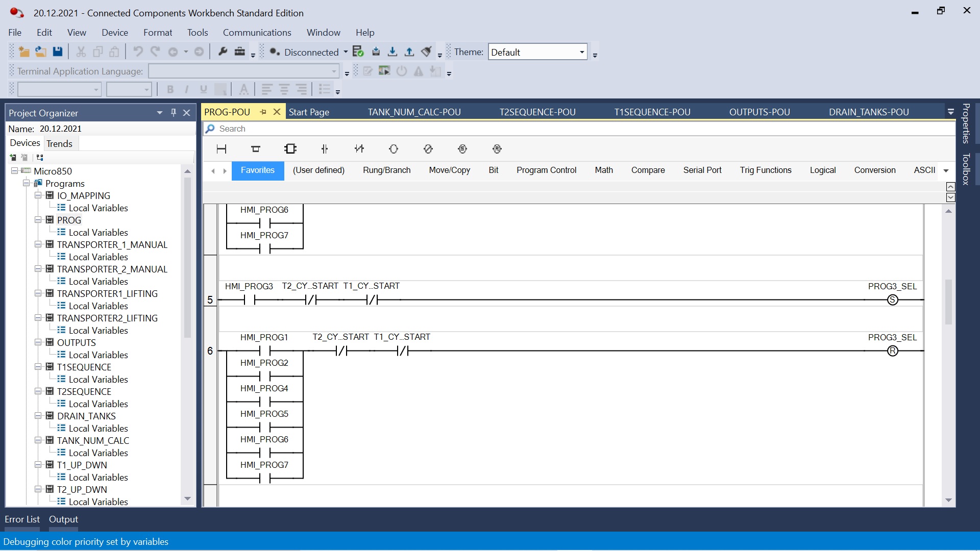Select the reverse contact instruction icon
The height and width of the screenshot is (551, 980).
[359, 149]
